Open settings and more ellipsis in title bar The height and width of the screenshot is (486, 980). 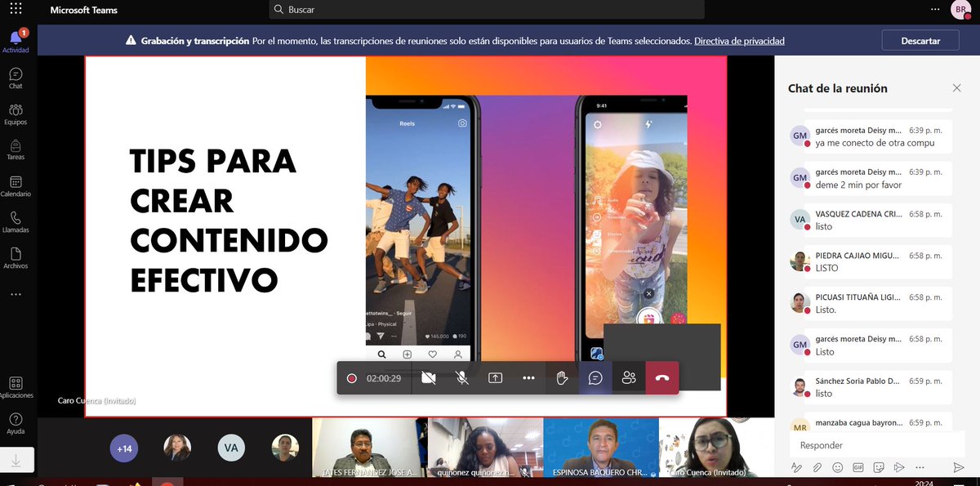(x=935, y=10)
